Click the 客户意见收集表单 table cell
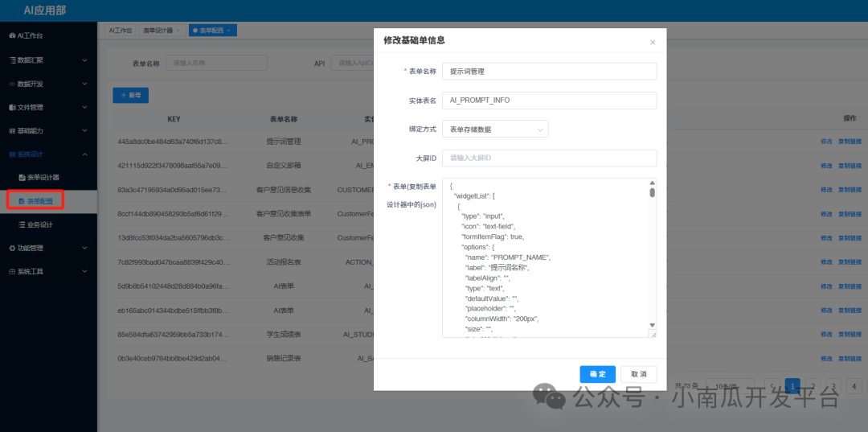Viewport: 868px width, 432px height. click(284, 214)
